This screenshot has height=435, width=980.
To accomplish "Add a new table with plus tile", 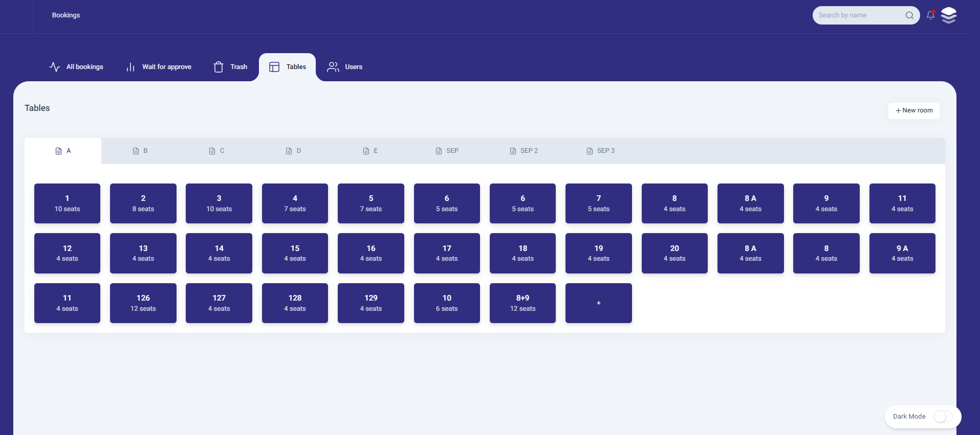I will click(598, 303).
